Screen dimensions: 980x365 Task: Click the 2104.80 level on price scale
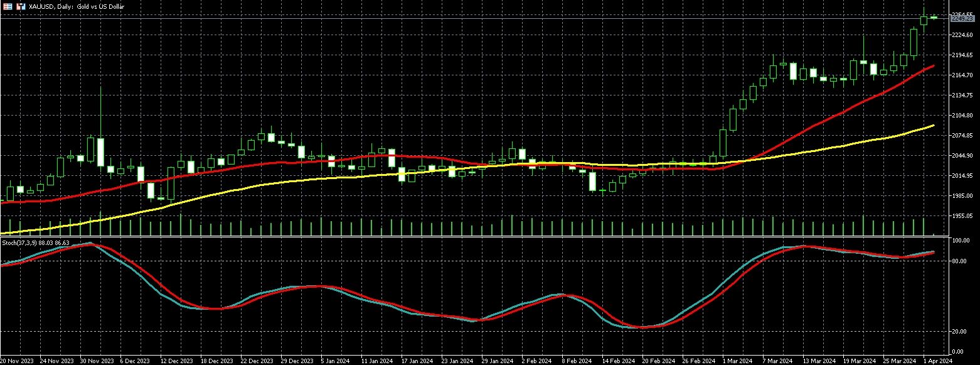(x=962, y=116)
